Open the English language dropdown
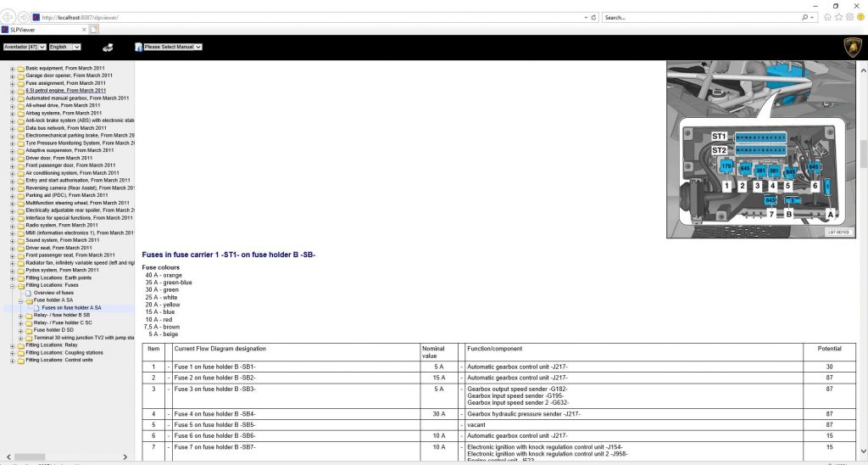This screenshot has width=868, height=465. coord(64,48)
